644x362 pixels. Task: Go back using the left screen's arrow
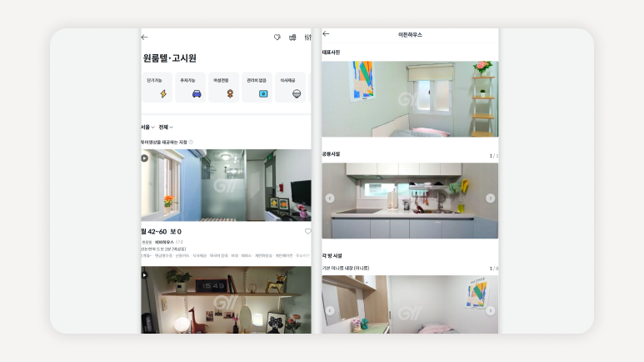click(144, 37)
